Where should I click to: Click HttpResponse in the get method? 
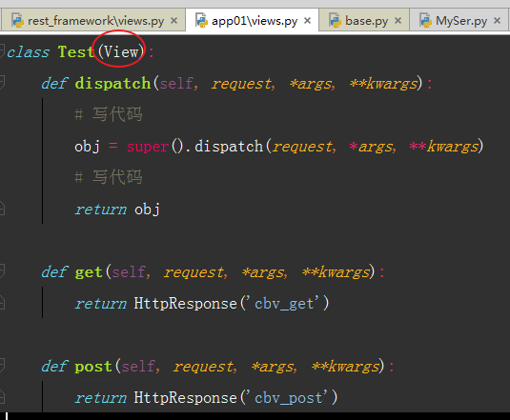point(185,304)
